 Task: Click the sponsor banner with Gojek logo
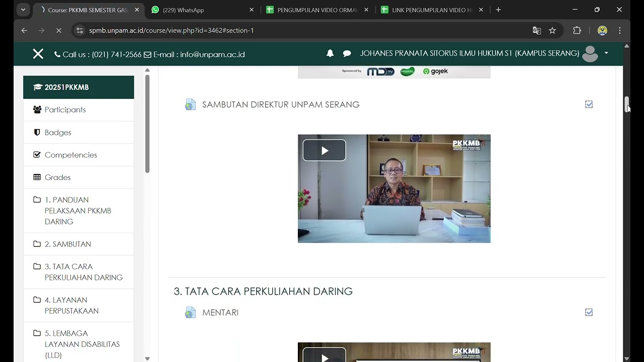(x=394, y=71)
